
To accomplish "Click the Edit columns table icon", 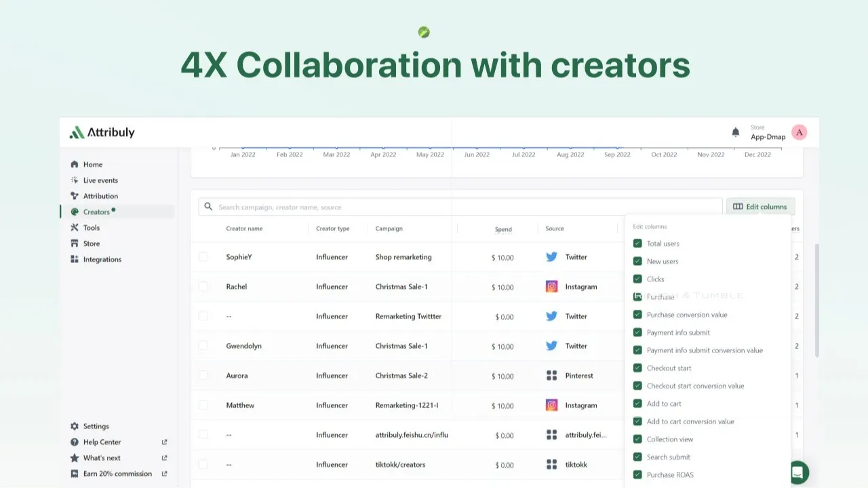I will [738, 207].
